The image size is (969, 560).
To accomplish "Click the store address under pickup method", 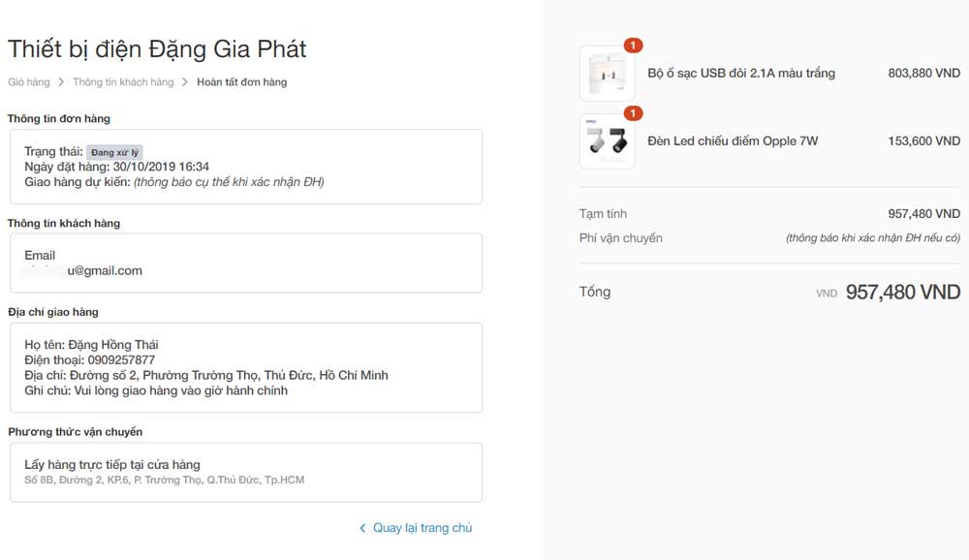I will (x=165, y=481).
